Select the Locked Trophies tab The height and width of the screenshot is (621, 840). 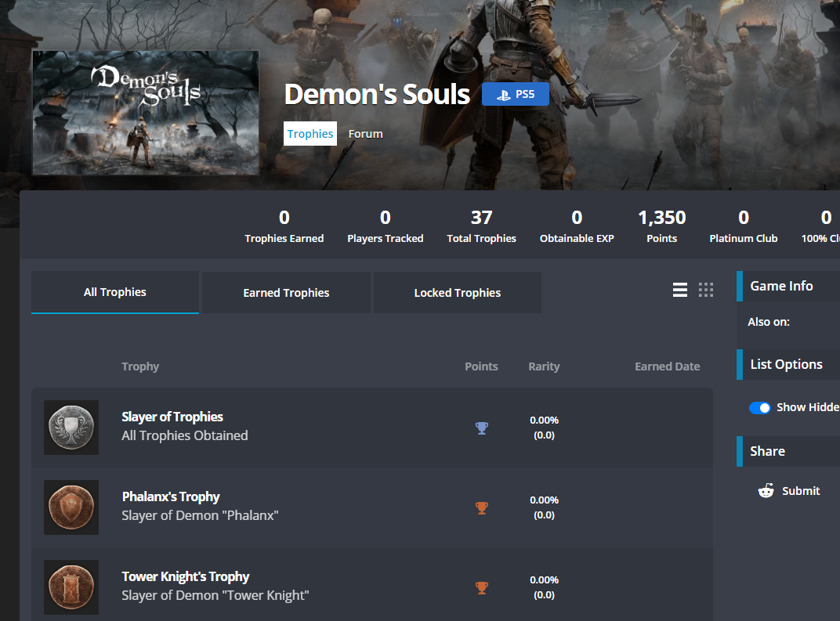[458, 292]
